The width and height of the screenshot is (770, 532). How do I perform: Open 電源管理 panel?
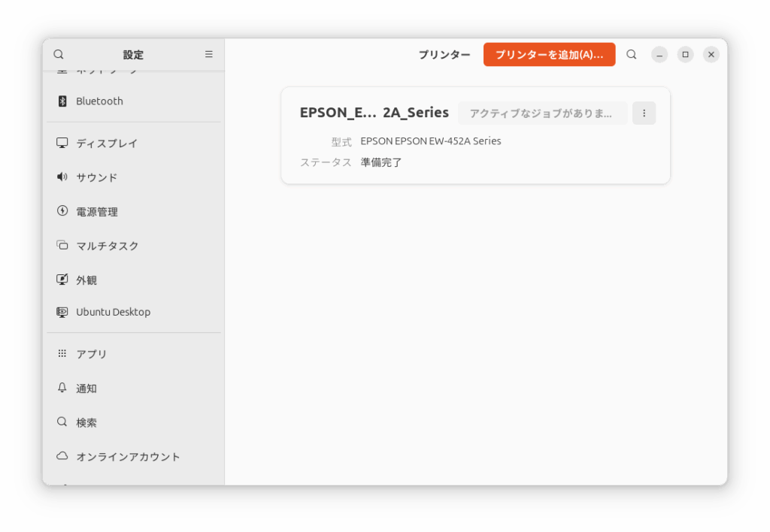point(134,212)
